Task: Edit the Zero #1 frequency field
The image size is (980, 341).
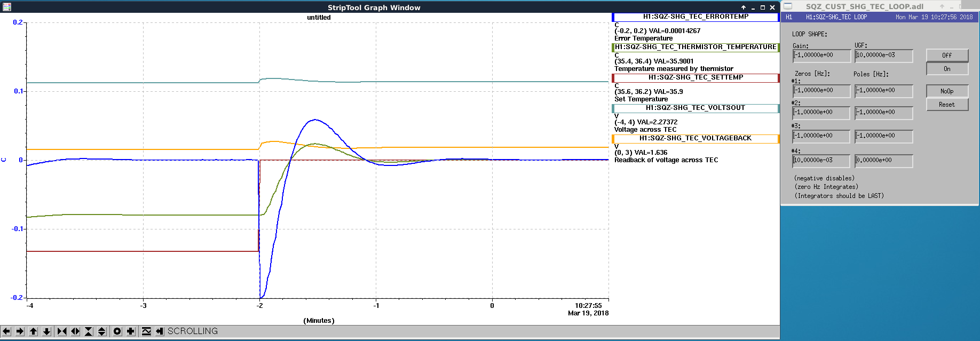Action: click(x=821, y=91)
